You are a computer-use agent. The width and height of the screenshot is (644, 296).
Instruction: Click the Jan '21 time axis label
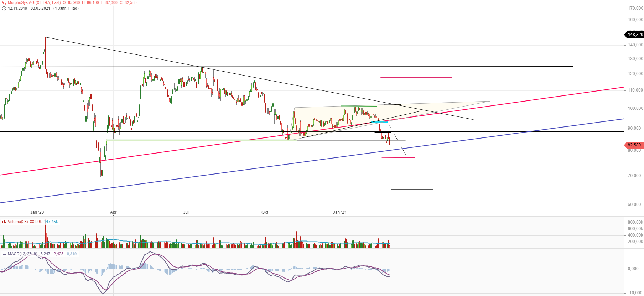point(340,212)
